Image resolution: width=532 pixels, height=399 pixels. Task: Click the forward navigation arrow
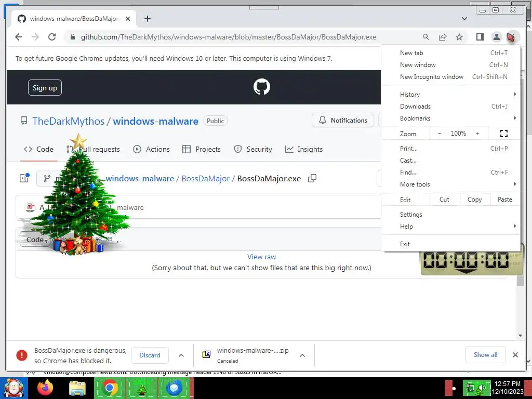[x=35, y=37]
